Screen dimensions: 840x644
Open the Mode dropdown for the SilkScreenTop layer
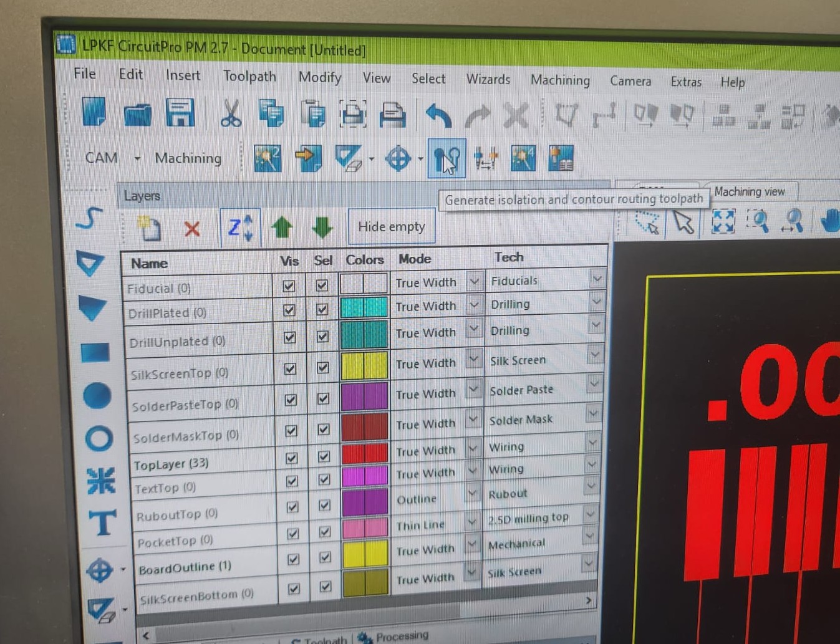coord(473,360)
